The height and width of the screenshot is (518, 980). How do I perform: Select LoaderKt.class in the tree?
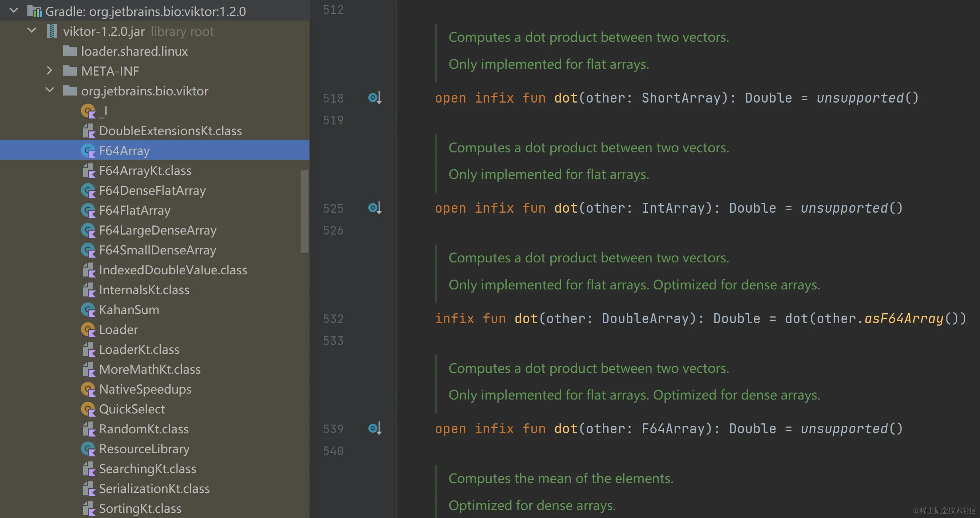(139, 349)
